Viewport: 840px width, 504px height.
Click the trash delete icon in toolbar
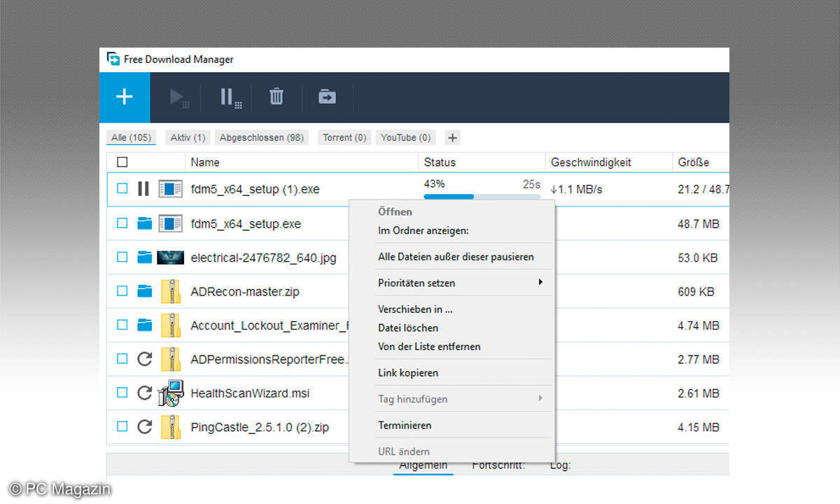click(276, 97)
